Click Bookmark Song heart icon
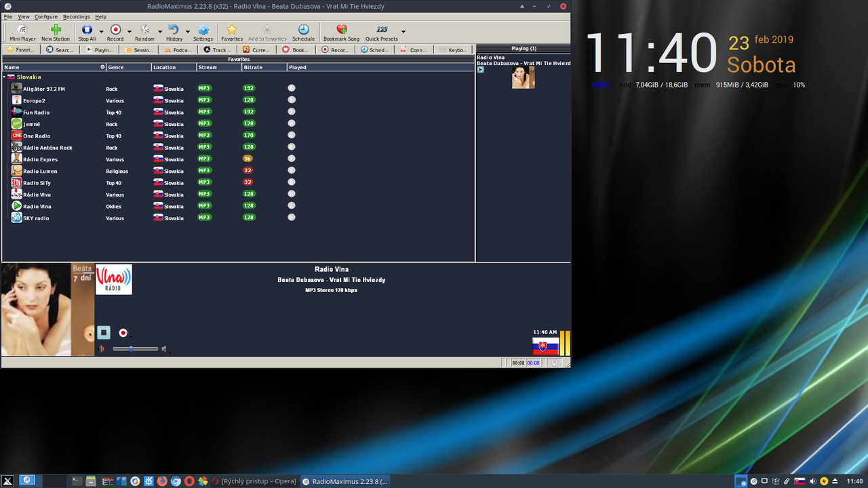Screen dimensions: 868x488 (342, 33)
